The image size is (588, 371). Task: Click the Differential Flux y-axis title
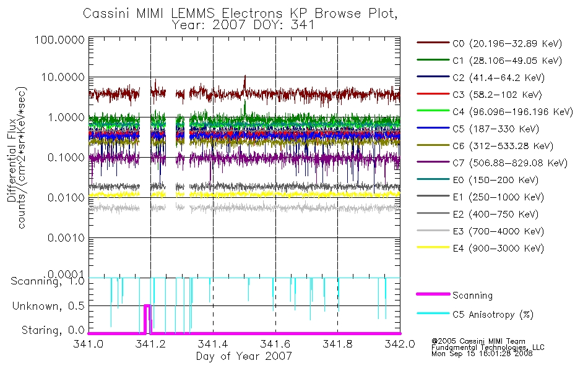click(11, 160)
